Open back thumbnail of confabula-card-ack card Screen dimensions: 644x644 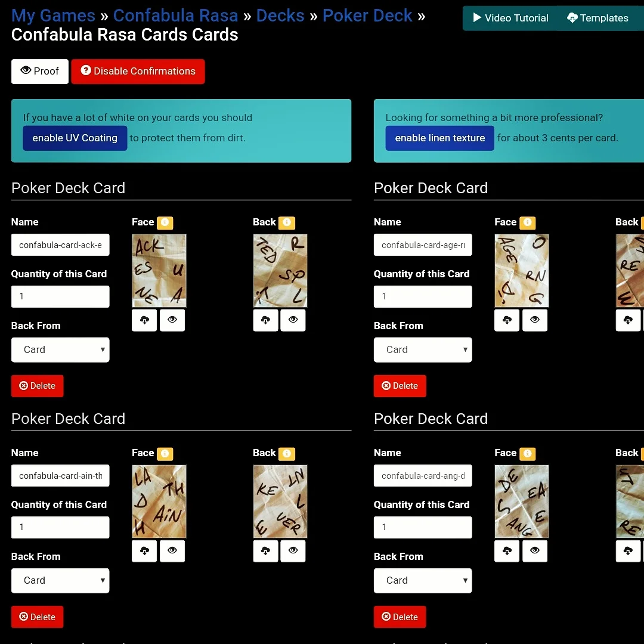(x=280, y=271)
